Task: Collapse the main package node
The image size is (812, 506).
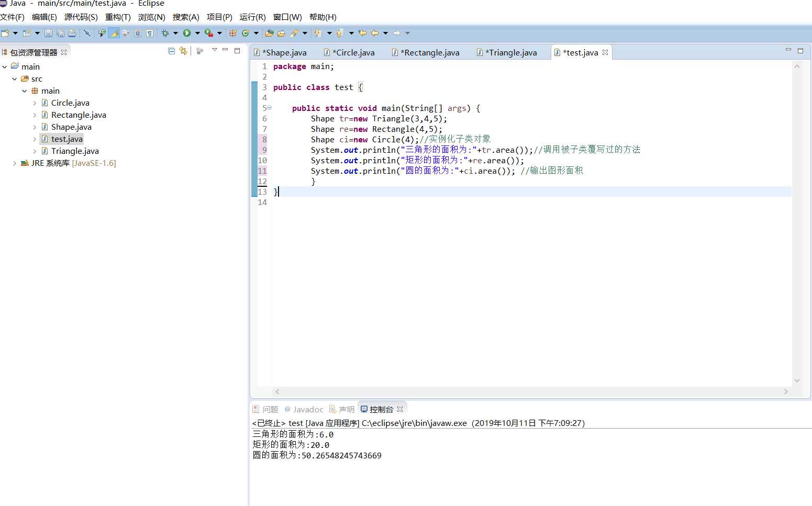Action: tap(25, 91)
